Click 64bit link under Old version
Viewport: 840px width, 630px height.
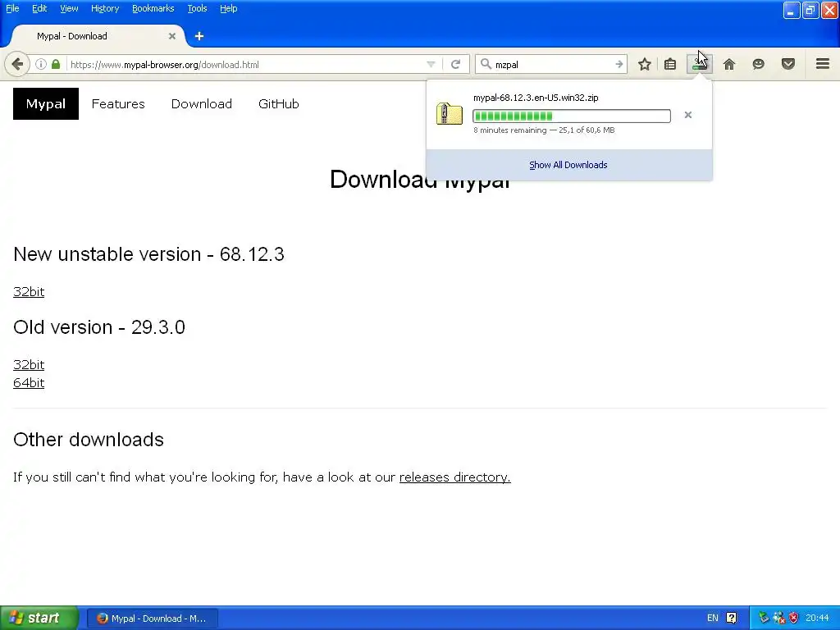click(29, 382)
